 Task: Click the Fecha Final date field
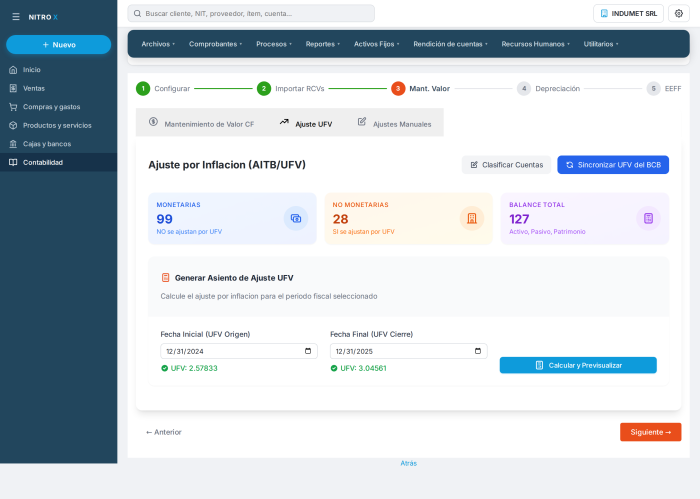408,351
